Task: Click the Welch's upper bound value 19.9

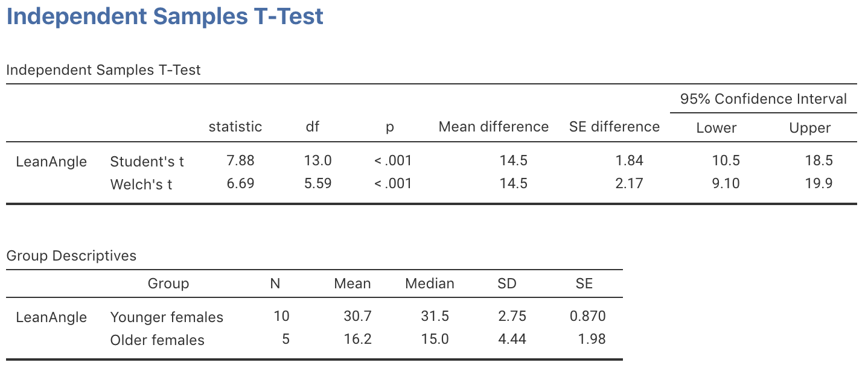Action: coord(819,183)
